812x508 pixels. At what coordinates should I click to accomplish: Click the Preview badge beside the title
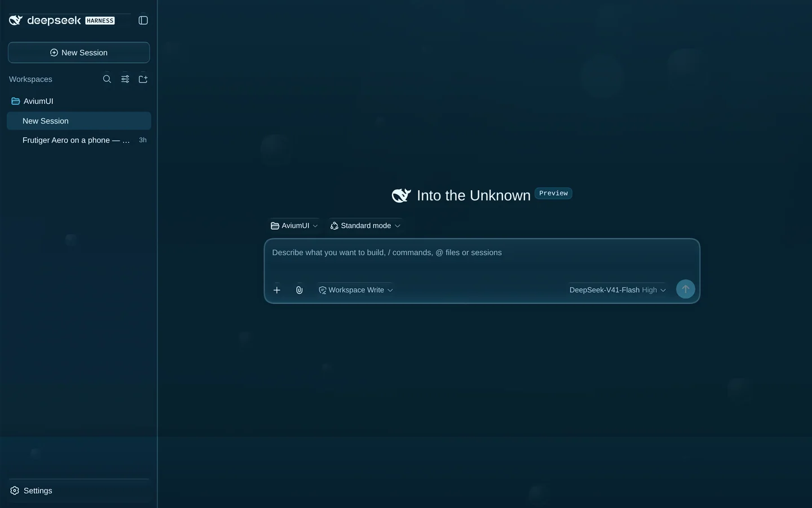[x=553, y=194]
